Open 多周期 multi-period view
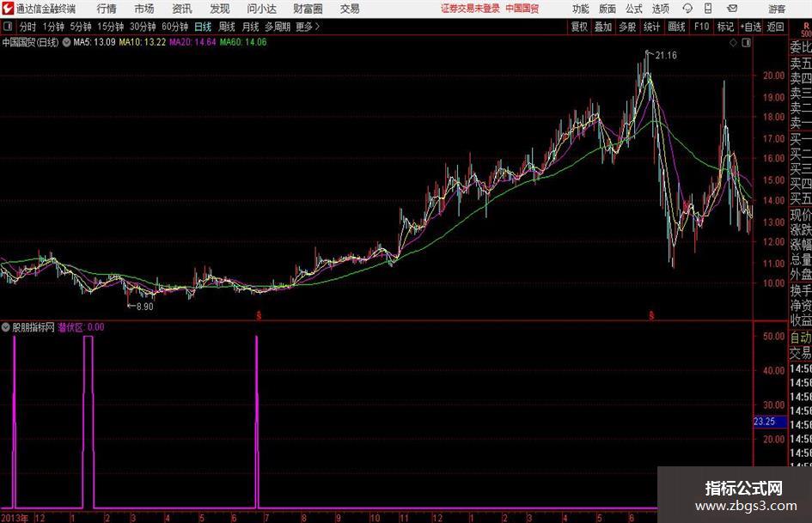Viewport: 812px width, 523px height. click(278, 27)
